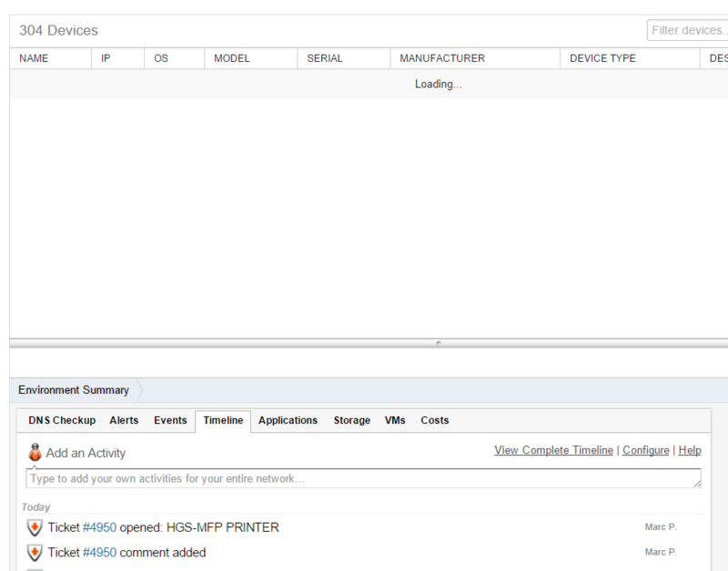The width and height of the screenshot is (728, 571).
Task: Sort by the MANUFACTURER column header
Action: pos(441,58)
